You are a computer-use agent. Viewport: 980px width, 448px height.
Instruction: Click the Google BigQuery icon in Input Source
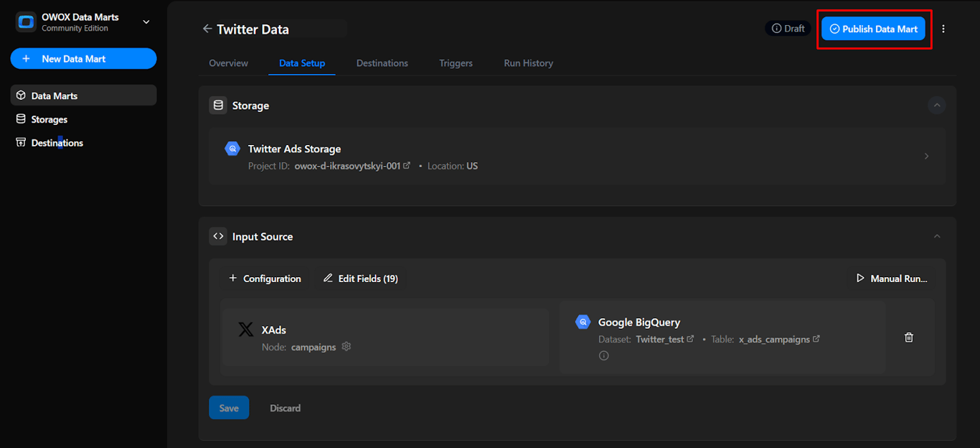coord(583,322)
